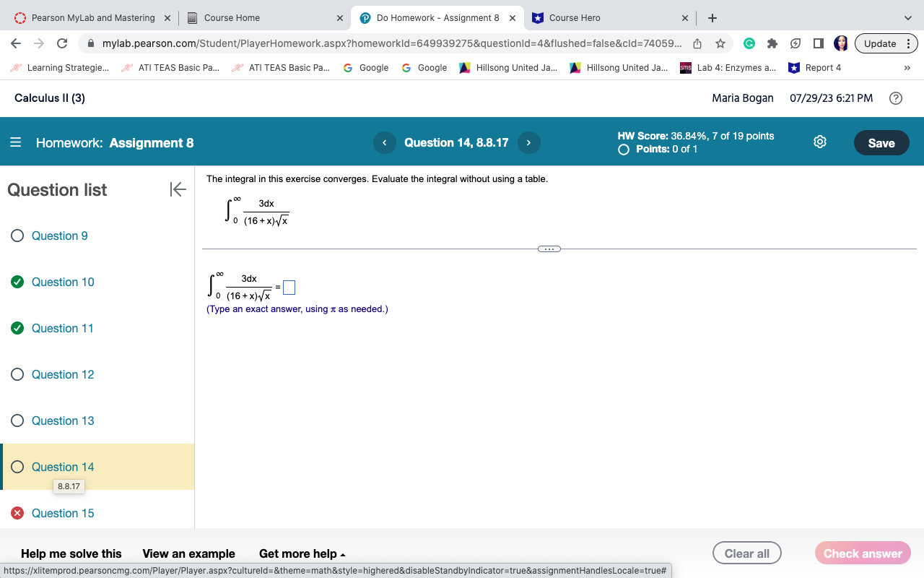Select the Question 12 status circle
The height and width of the screenshot is (578, 924).
pyautogui.click(x=16, y=374)
